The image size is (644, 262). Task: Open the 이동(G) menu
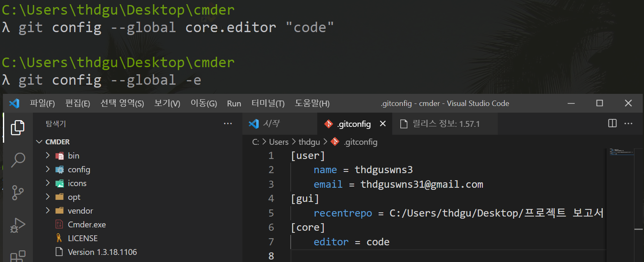pos(204,103)
